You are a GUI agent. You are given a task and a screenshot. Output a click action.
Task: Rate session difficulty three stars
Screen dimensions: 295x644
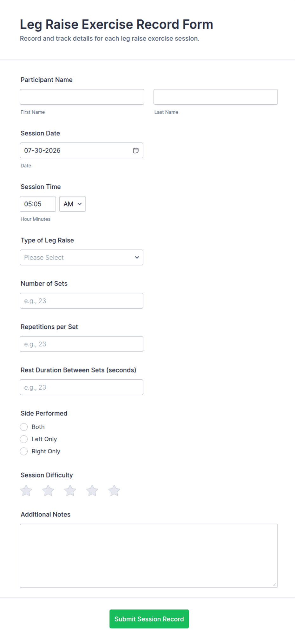70,490
